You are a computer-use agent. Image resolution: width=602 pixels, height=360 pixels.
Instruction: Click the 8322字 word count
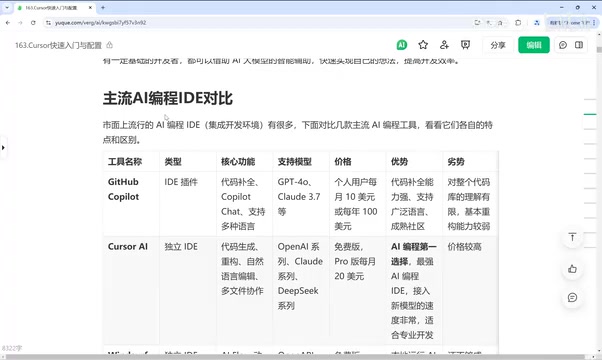coord(12,348)
